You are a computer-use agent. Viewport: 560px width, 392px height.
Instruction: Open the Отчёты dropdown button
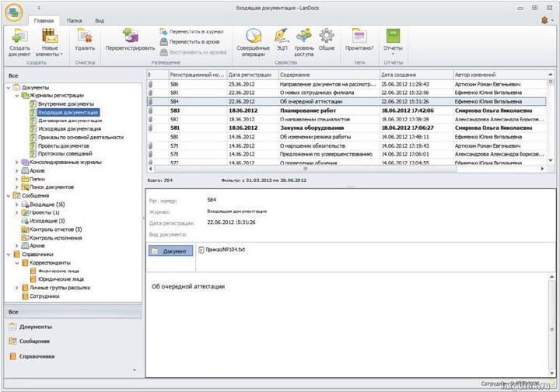coord(393,42)
